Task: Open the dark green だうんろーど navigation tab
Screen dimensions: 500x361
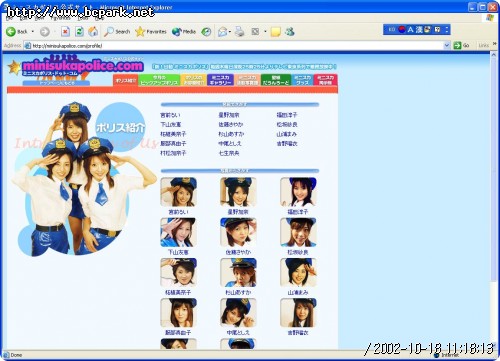Action: (276, 80)
